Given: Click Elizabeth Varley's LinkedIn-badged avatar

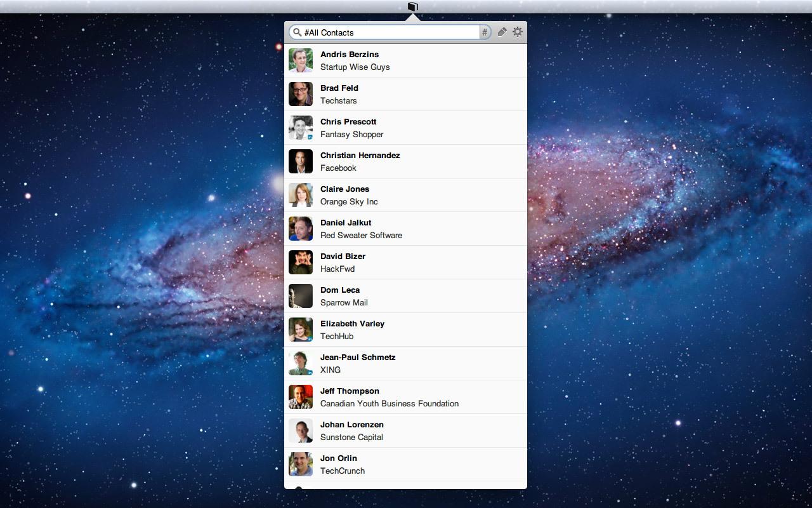Looking at the screenshot, I should tap(301, 330).
